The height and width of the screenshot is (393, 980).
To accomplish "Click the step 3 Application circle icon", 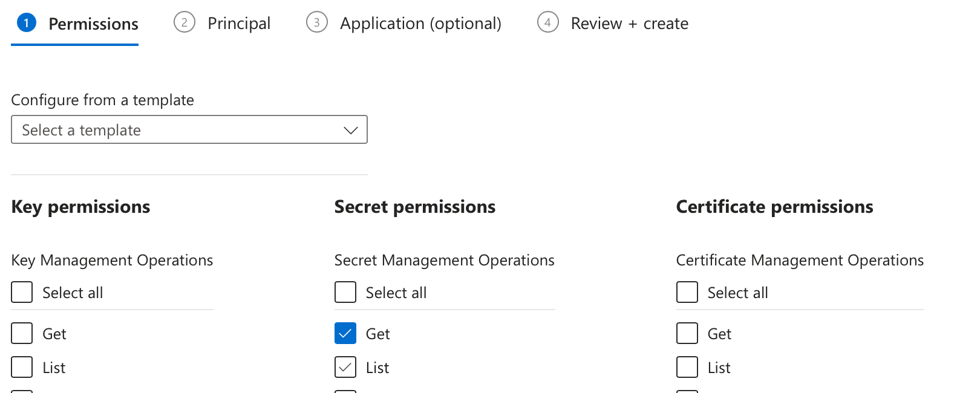I will tap(317, 23).
